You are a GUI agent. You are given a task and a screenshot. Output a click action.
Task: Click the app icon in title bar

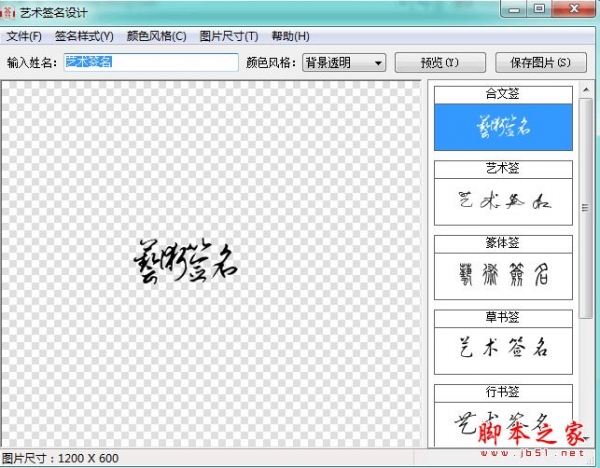[10, 12]
